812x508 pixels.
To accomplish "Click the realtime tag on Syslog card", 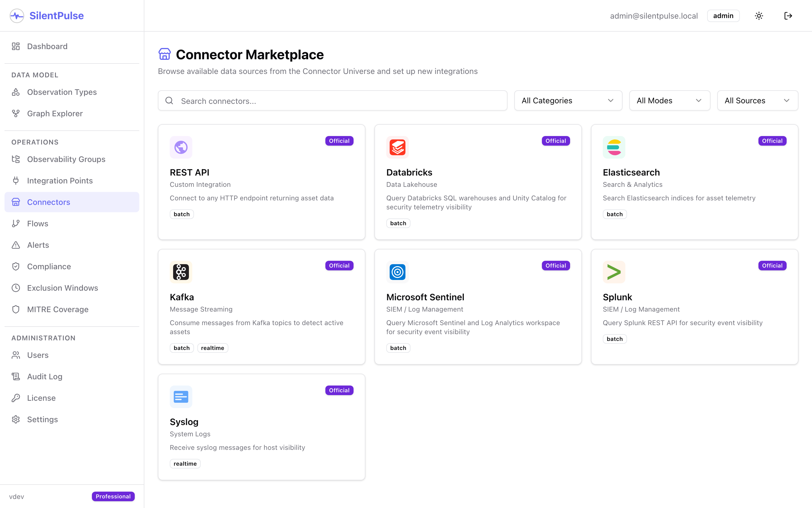I will pyautogui.click(x=185, y=464).
